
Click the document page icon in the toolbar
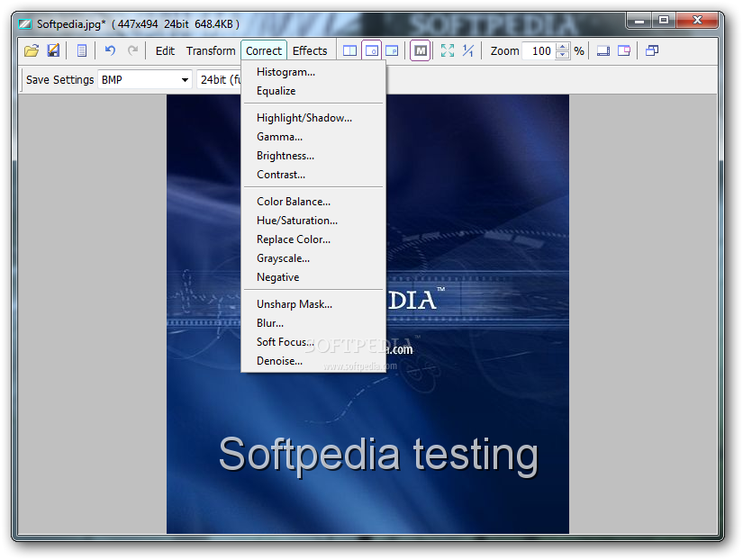[81, 50]
